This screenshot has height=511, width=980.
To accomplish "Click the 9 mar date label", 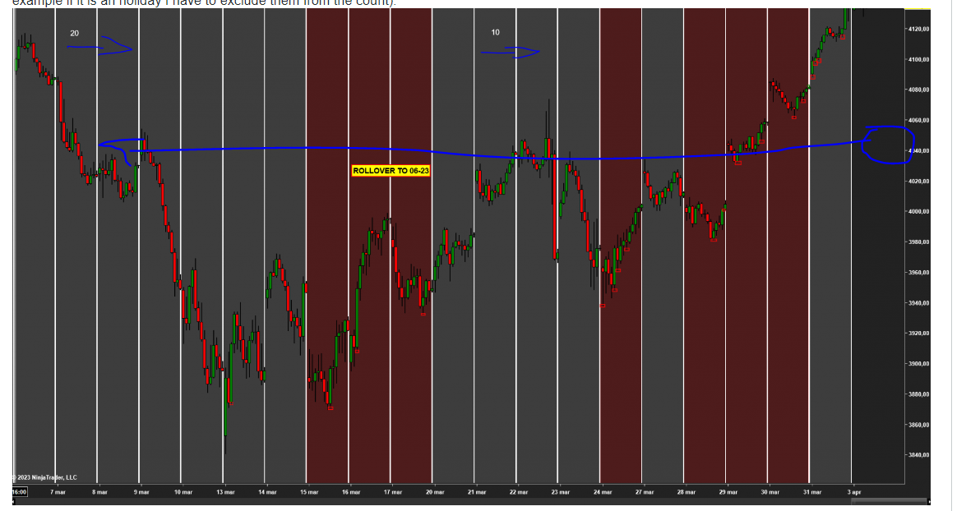I will click(x=142, y=492).
